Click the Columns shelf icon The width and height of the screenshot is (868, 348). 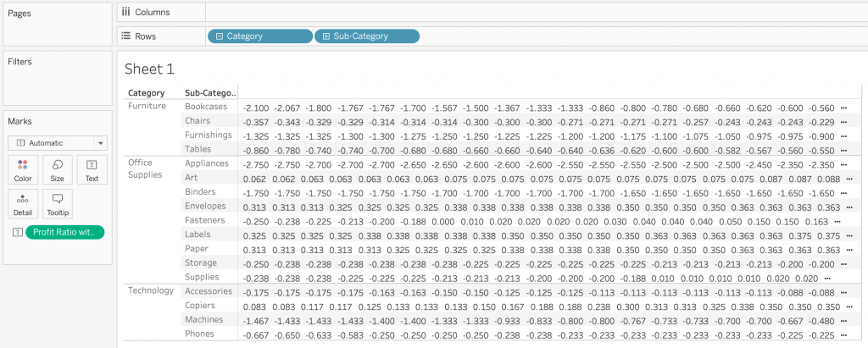[x=126, y=12]
